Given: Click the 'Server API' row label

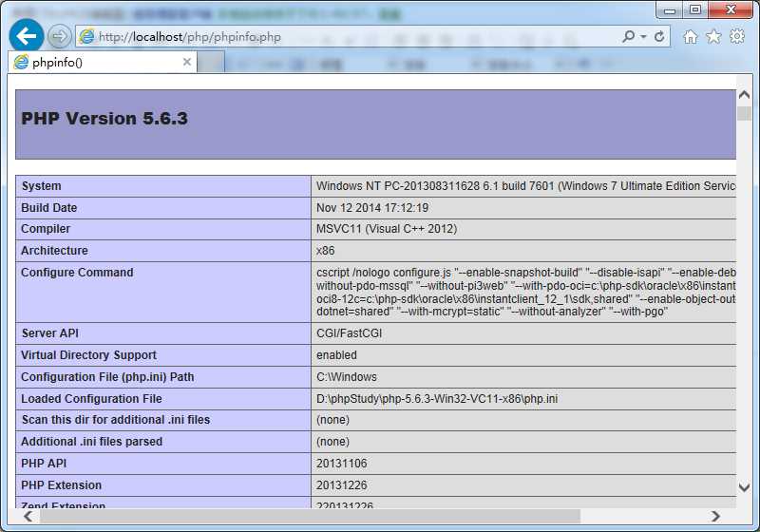Looking at the screenshot, I should (50, 333).
